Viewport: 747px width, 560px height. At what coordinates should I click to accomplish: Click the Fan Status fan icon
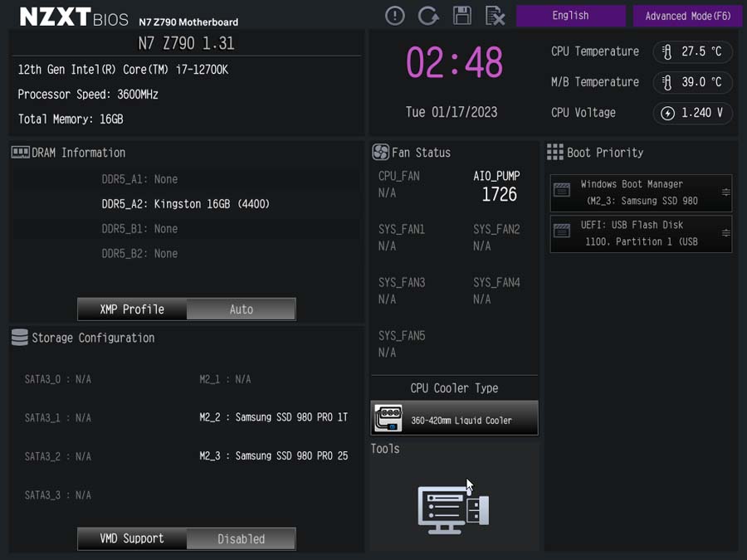point(380,153)
